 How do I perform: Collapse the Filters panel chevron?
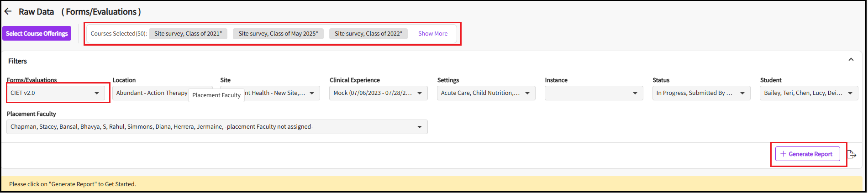[851, 60]
